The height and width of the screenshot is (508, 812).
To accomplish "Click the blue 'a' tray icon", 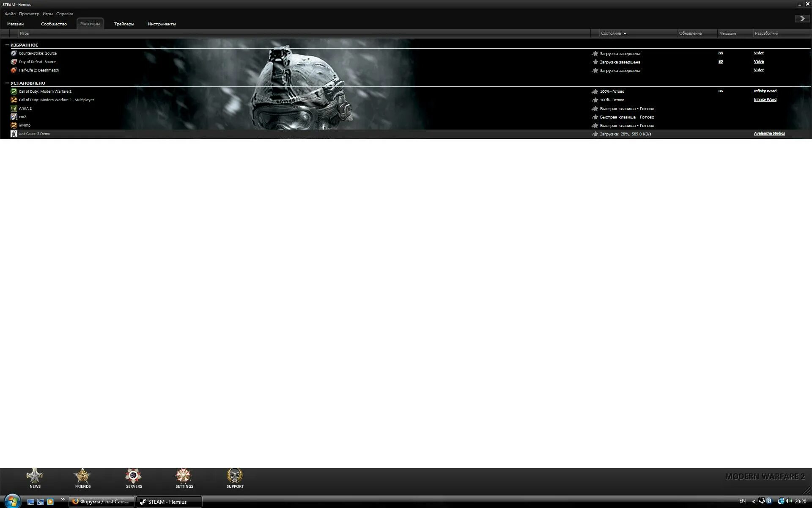I will click(x=769, y=501).
